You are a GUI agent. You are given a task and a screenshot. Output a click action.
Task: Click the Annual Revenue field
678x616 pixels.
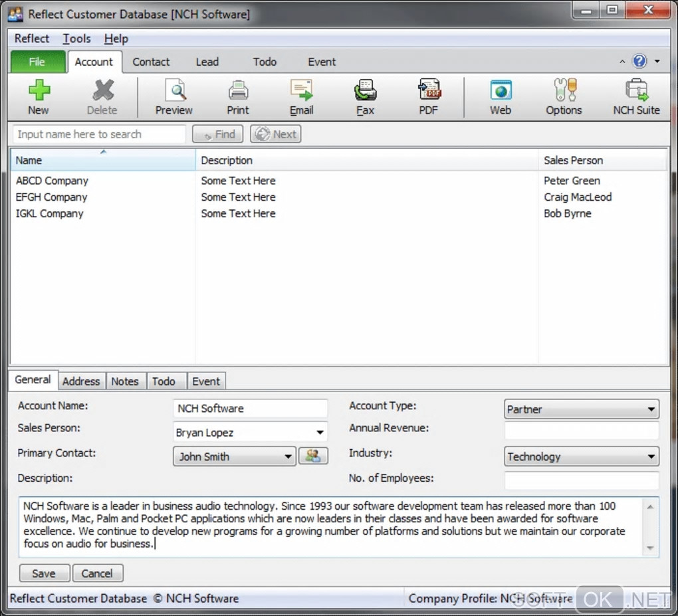click(582, 431)
